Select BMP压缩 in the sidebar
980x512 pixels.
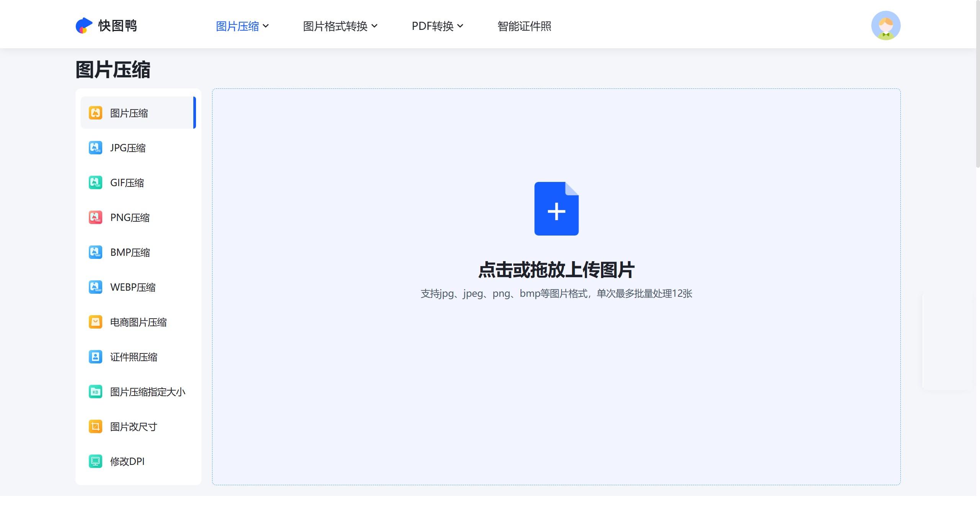[138, 252]
